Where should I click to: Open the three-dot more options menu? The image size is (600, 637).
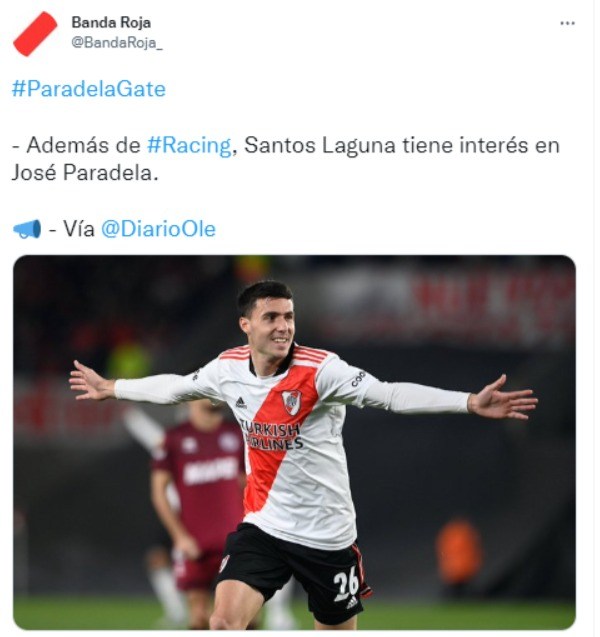coord(567,24)
